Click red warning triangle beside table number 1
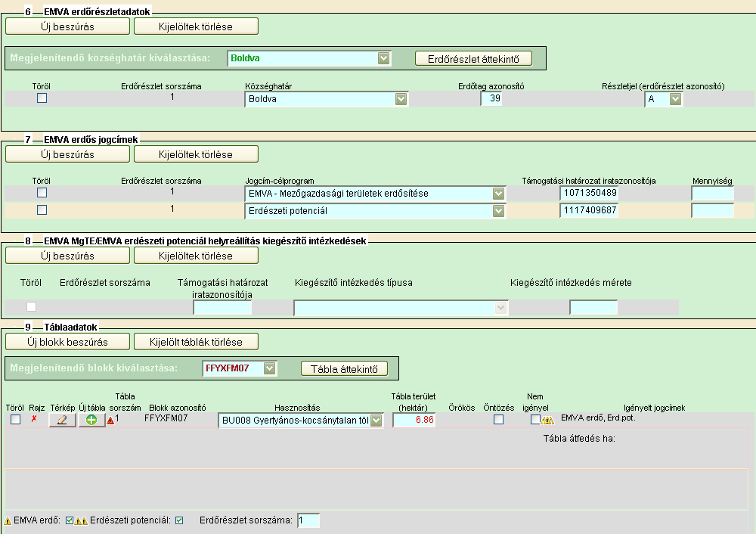Viewport: 756px width, 534px height. point(110,420)
